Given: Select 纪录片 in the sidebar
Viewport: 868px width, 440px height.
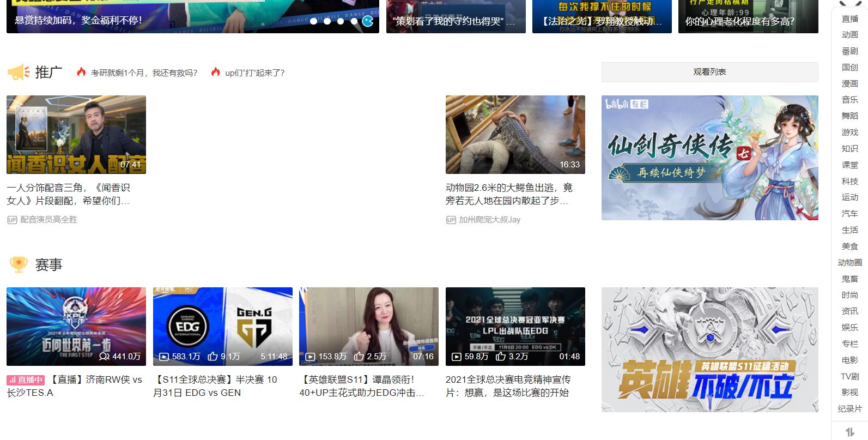Looking at the screenshot, I should tap(850, 408).
